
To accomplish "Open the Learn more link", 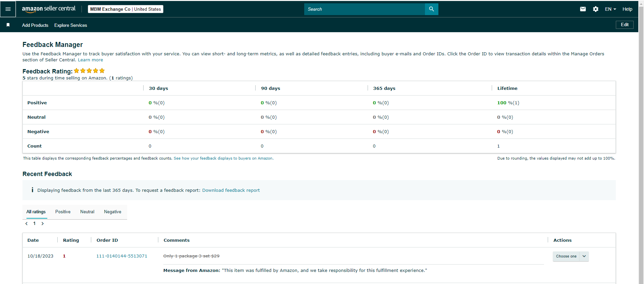I will [x=91, y=60].
